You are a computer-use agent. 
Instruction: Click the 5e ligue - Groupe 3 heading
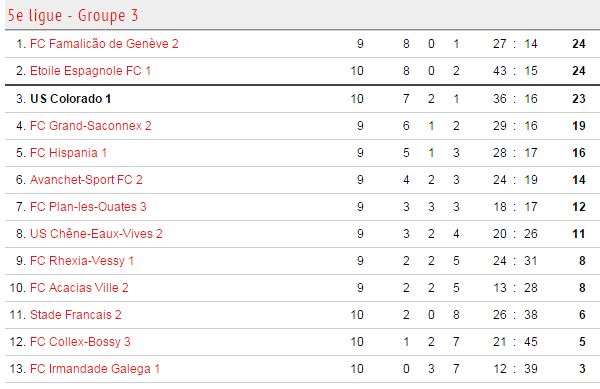(73, 15)
